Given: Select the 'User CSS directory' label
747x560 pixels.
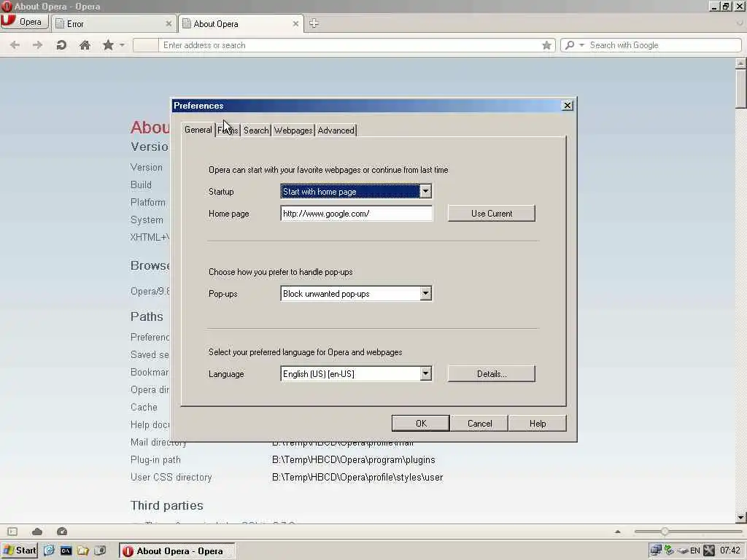Looking at the screenshot, I should tap(171, 477).
